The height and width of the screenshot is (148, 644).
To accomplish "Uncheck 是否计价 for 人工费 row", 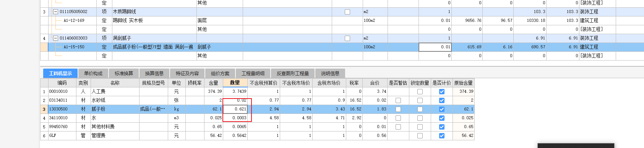I will (442, 92).
